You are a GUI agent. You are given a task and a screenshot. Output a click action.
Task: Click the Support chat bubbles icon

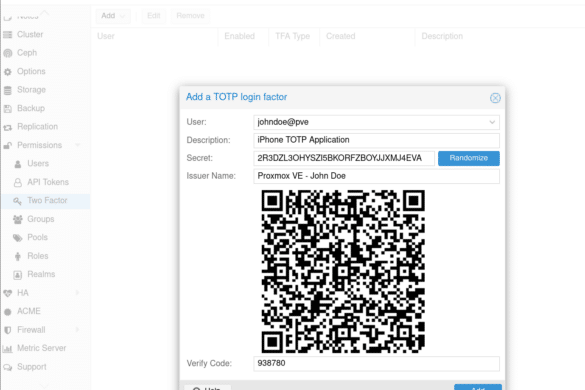coord(7,367)
